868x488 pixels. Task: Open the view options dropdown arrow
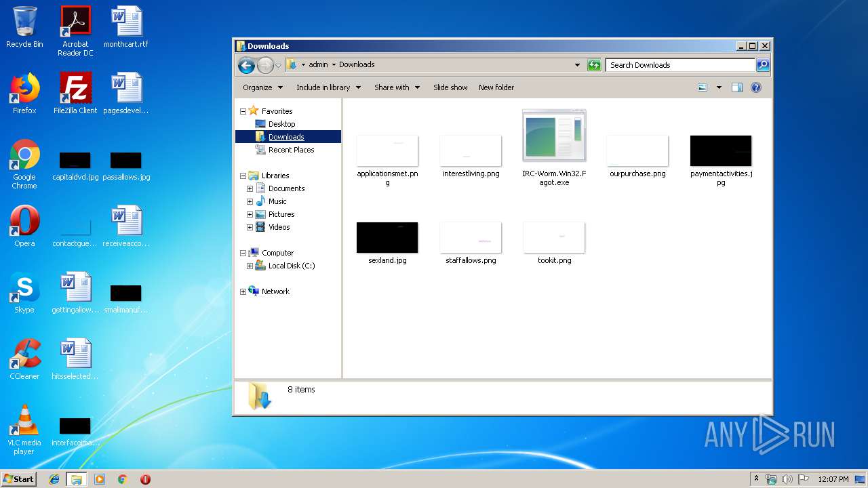click(719, 87)
